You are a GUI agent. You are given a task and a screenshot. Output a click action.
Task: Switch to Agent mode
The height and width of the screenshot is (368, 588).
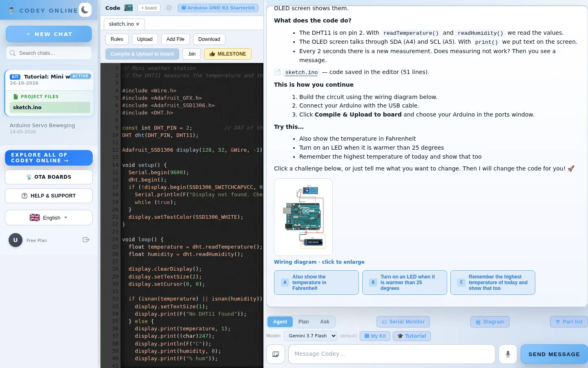click(x=280, y=322)
